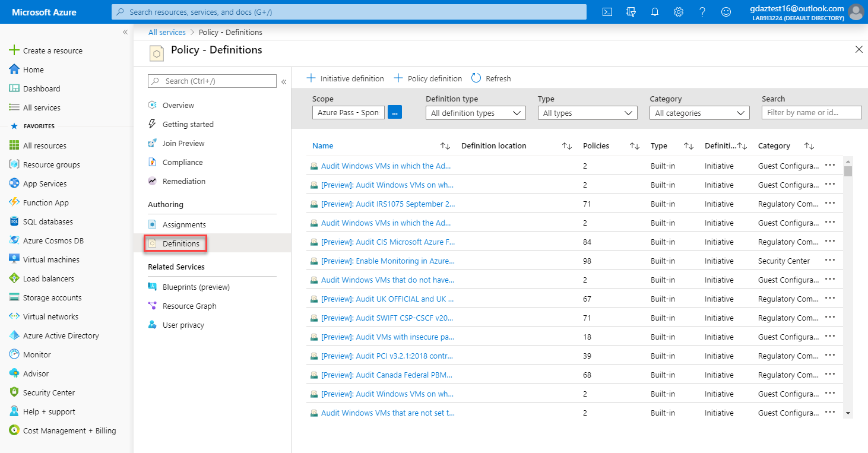The image size is (868, 453).
Task: Sort by Category column
Action: (x=809, y=146)
